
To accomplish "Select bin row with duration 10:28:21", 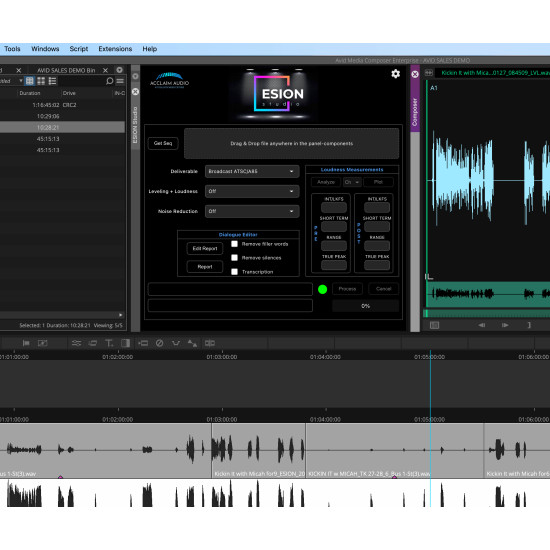I will pos(62,127).
